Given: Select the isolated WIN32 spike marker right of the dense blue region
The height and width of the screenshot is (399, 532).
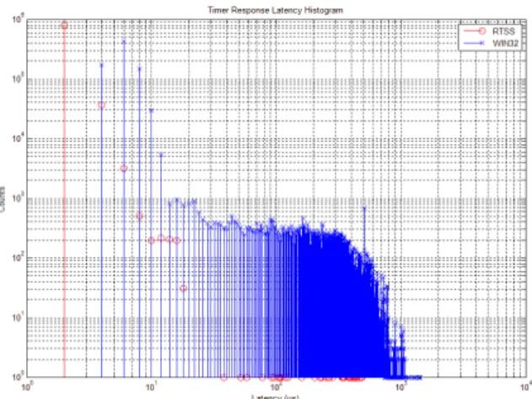Looking at the screenshot, I should (x=364, y=208).
